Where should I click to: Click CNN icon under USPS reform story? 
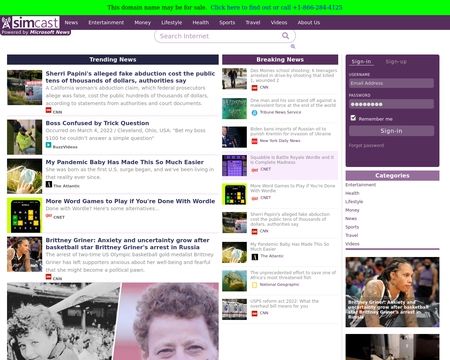[255, 313]
